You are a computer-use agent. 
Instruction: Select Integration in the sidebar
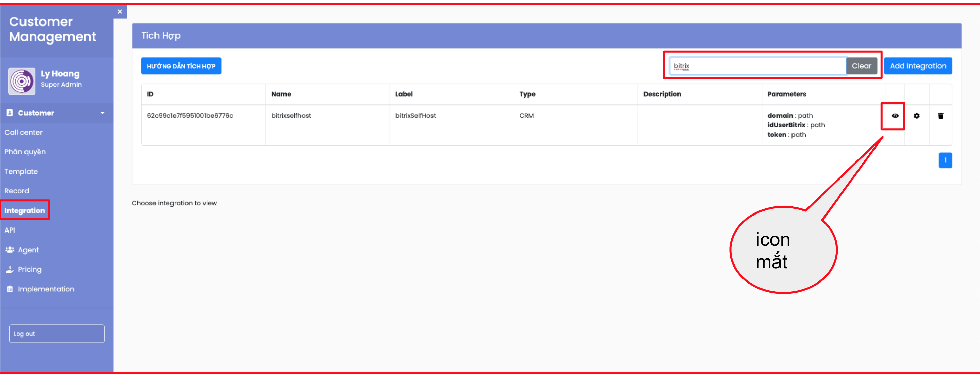pos(25,211)
